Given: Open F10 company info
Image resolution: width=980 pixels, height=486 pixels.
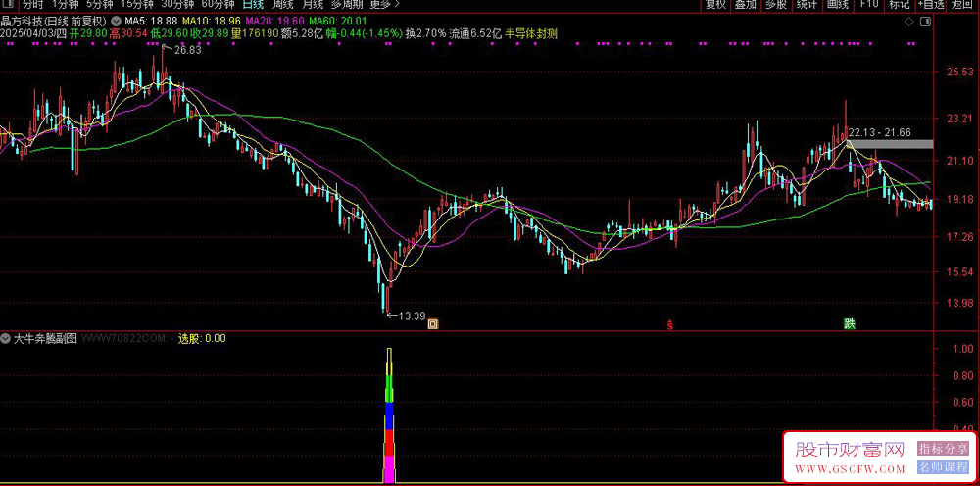Looking at the screenshot, I should (x=868, y=4).
